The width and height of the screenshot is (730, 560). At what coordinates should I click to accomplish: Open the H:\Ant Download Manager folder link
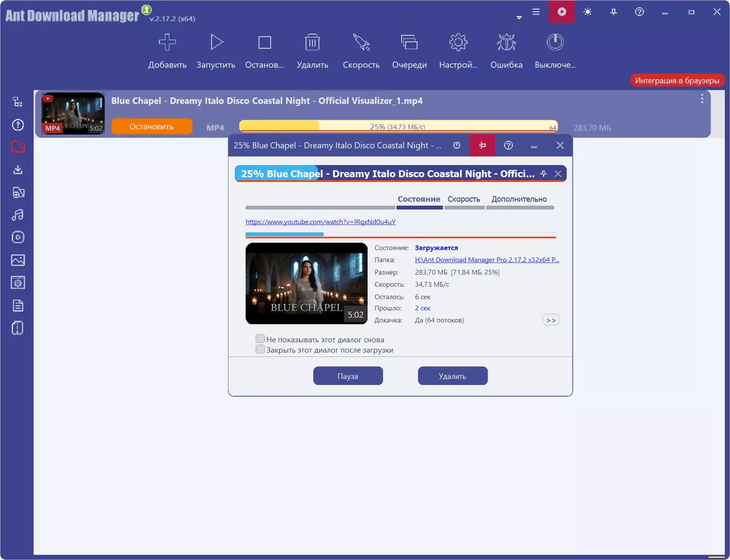[x=487, y=260]
